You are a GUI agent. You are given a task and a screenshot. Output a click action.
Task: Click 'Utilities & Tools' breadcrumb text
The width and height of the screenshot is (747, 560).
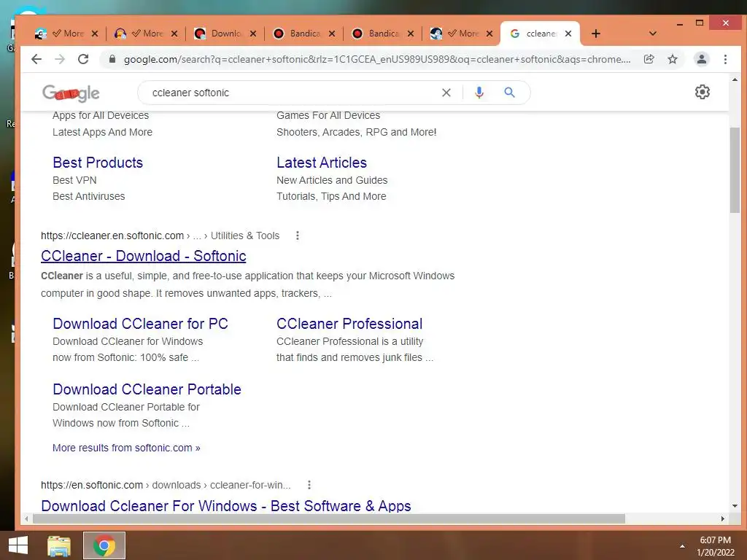[245, 236]
